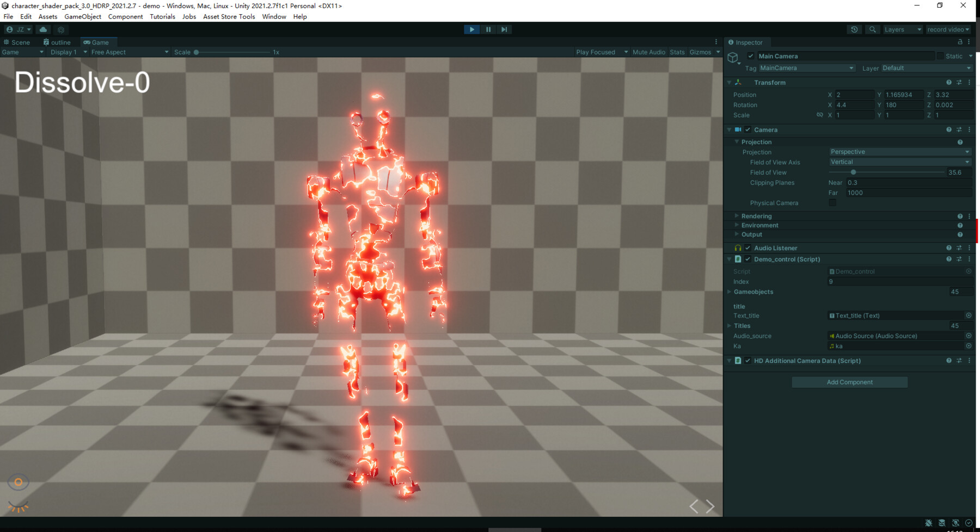Viewport: 980px width, 532px height.
Task: Click the Unity cloud services icon
Action: pyautogui.click(x=43, y=29)
